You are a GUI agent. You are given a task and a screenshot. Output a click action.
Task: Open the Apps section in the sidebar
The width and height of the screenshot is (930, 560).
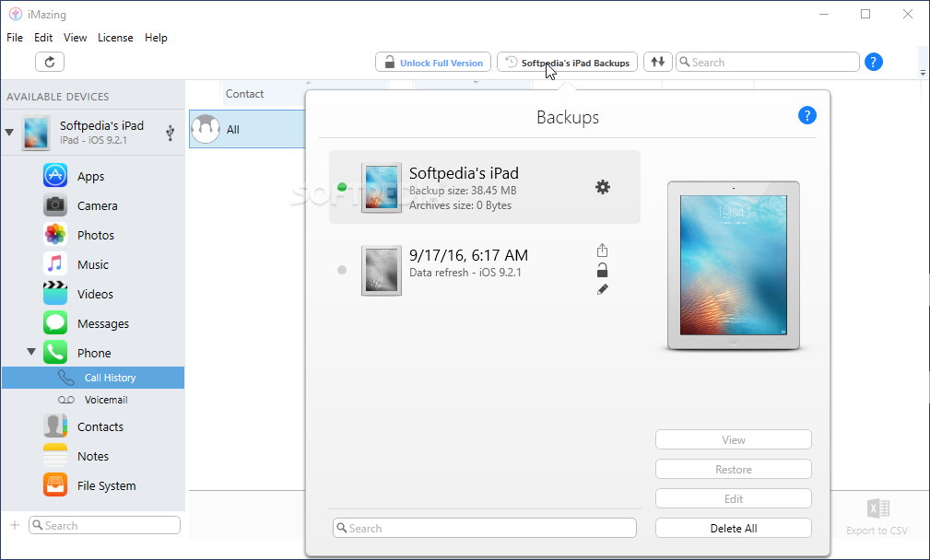90,176
